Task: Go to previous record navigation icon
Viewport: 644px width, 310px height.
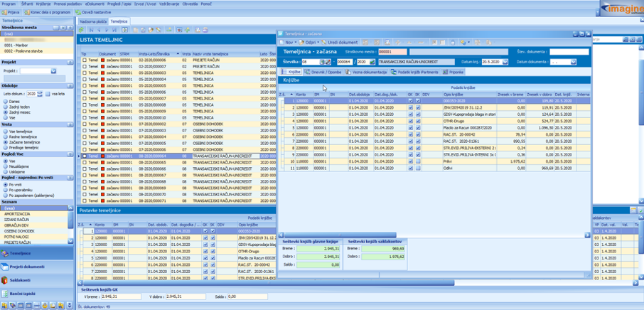Action: (x=99, y=30)
